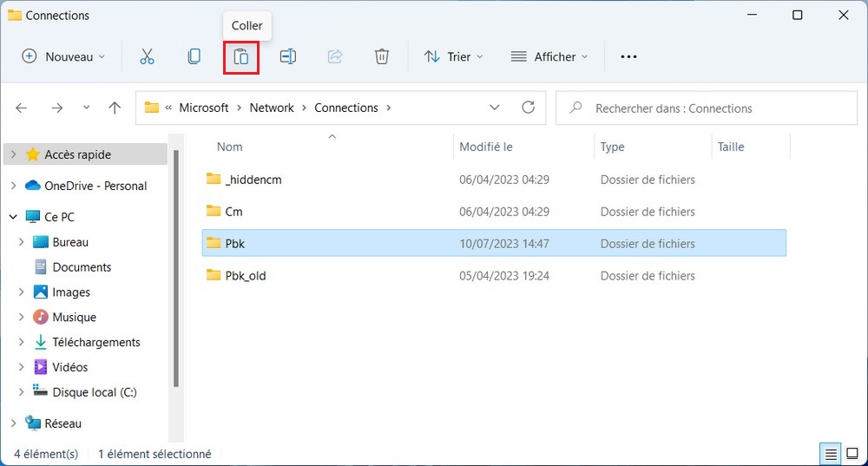Screen dimensions: 868x466
Task: Sort by Modifié le column header
Action: pyautogui.click(x=486, y=147)
